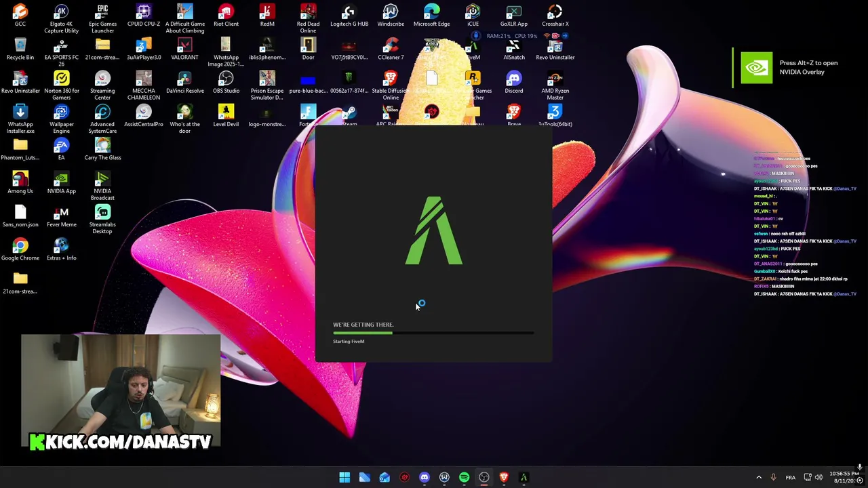Select the AssistCentralPro desktop icon
The image size is (868, 488).
click(x=144, y=115)
